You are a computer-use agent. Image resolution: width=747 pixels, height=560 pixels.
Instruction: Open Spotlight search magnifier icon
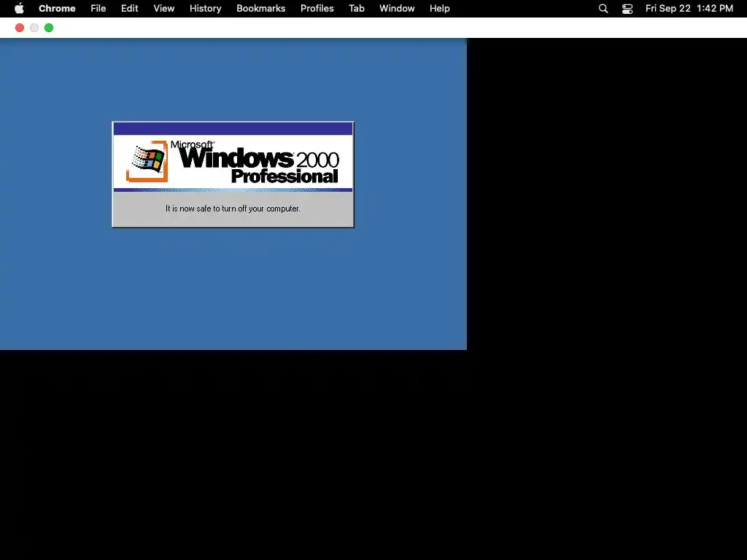point(603,9)
